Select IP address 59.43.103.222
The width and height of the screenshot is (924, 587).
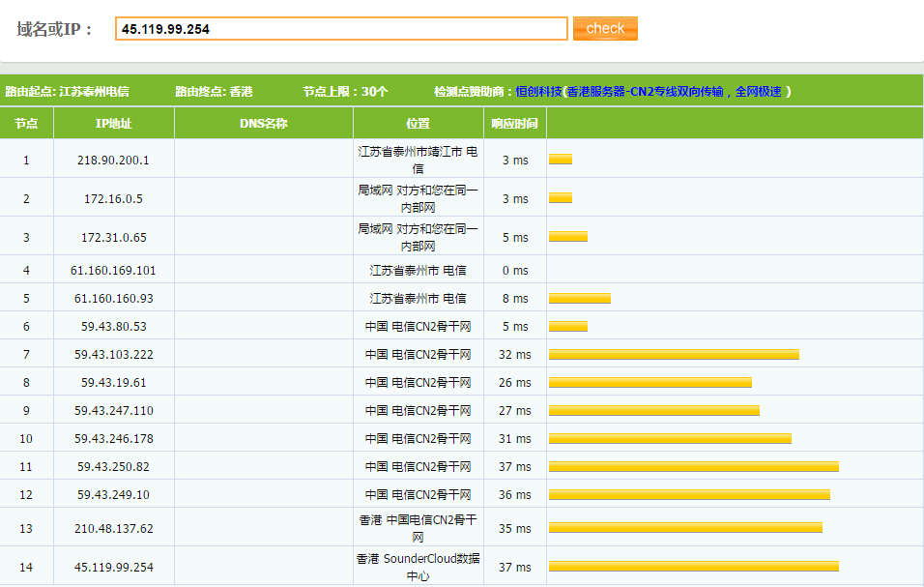[x=113, y=355]
